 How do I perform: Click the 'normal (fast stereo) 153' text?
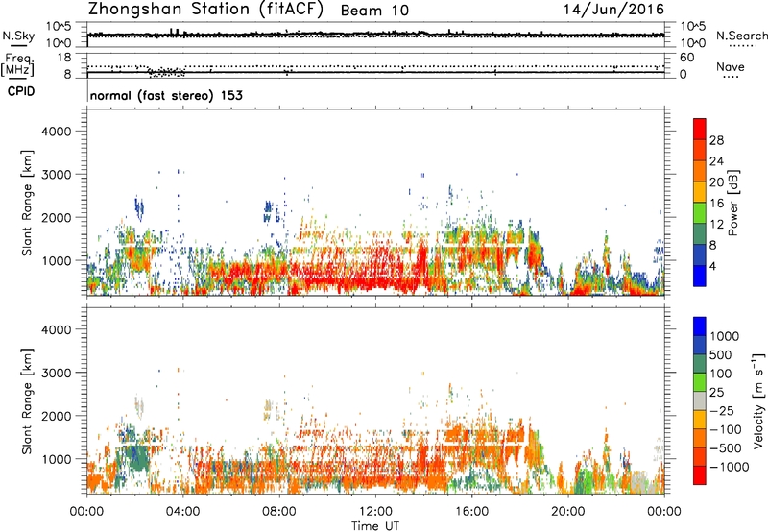pos(166,95)
